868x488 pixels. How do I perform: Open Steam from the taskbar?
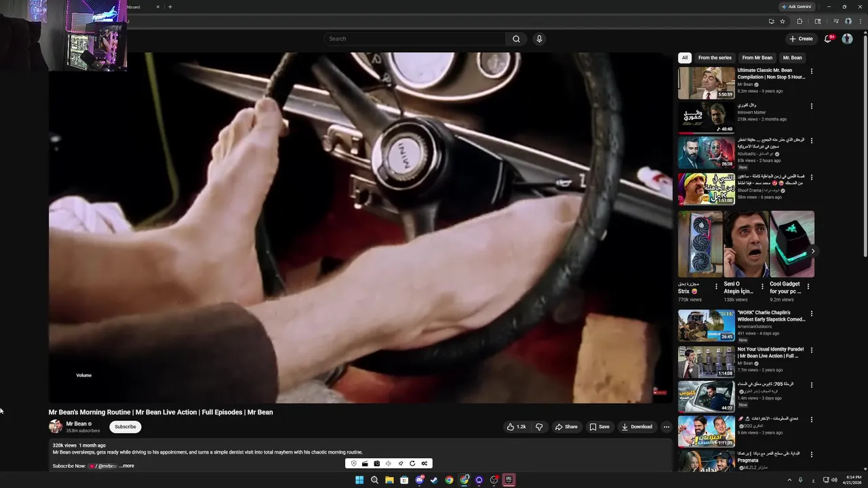pyautogui.click(x=434, y=480)
